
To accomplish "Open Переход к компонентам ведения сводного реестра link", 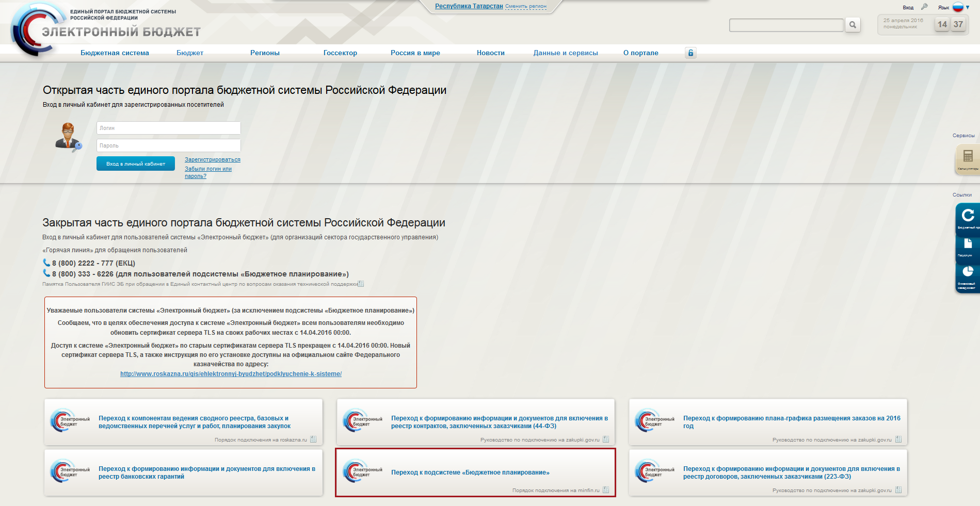I will 195,422.
